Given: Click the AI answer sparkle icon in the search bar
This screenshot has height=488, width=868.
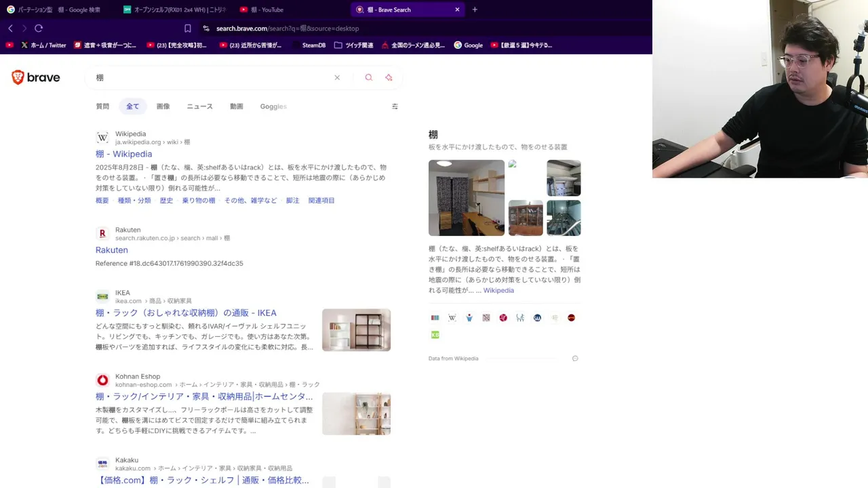Looking at the screenshot, I should [x=389, y=77].
